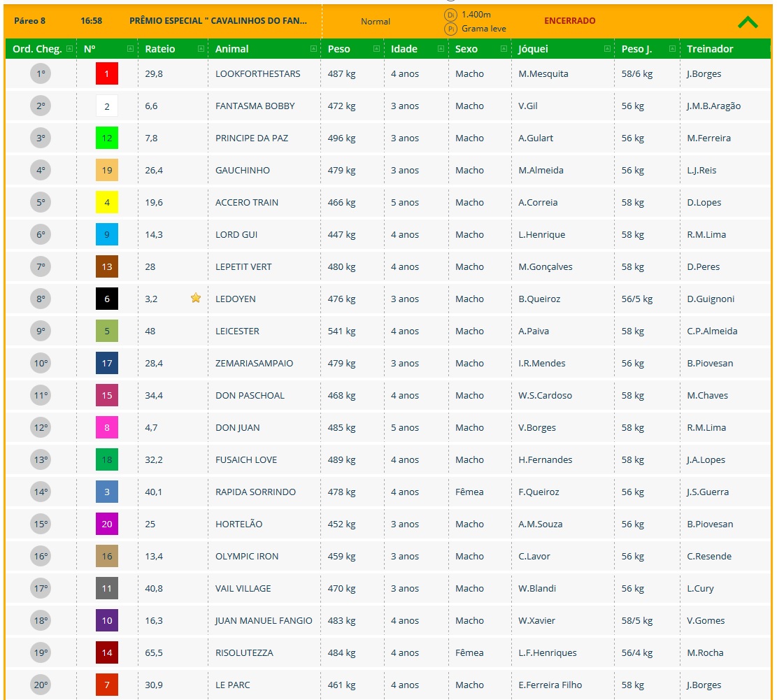This screenshot has height=700, width=777.
Task: Click the sort icon in Animal column header
Action: click(313, 49)
